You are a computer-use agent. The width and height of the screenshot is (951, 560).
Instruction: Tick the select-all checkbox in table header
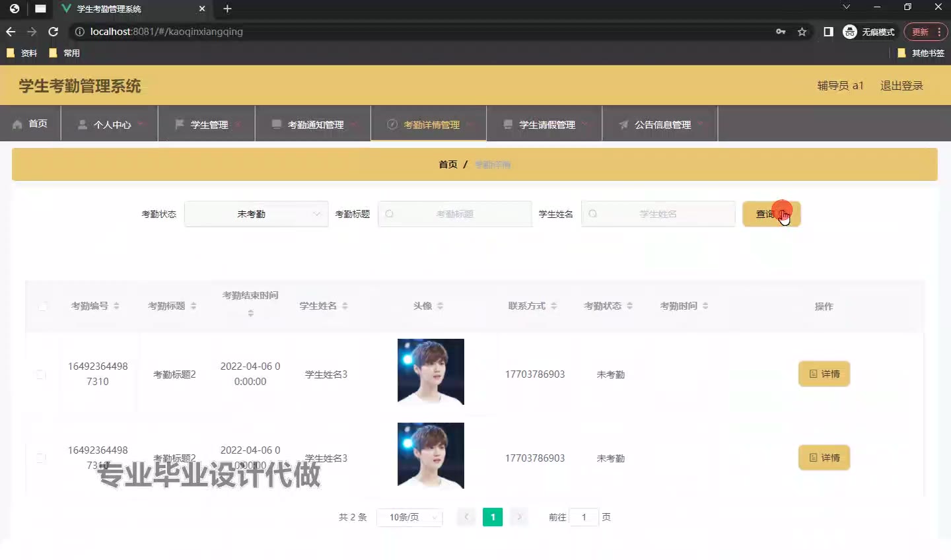pos(42,306)
